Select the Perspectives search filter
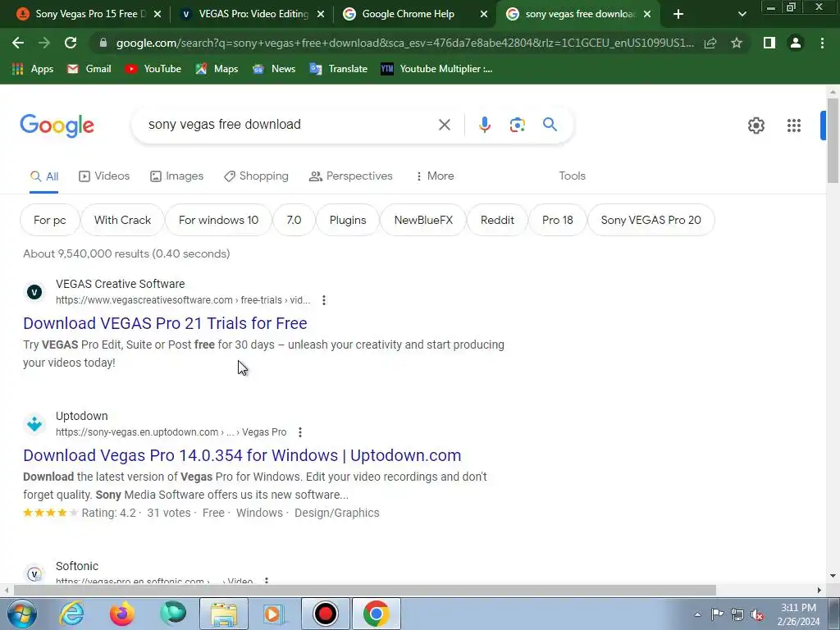Image resolution: width=840 pixels, height=630 pixels. point(351,176)
